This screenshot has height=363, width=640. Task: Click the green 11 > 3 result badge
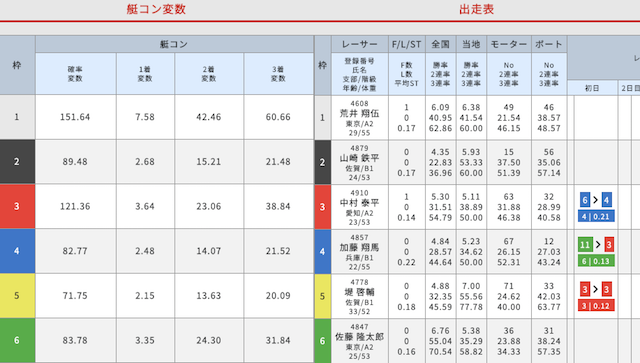(x=596, y=245)
